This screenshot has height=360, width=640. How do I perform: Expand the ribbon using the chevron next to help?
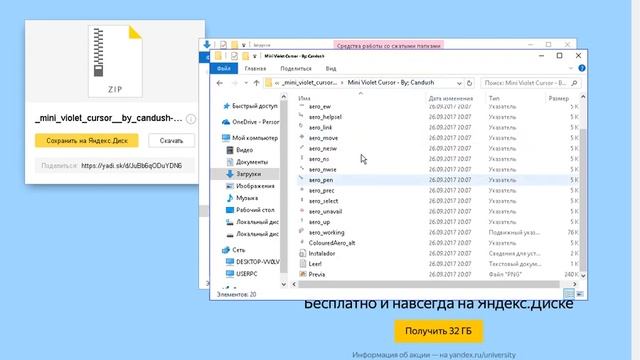tap(571, 68)
